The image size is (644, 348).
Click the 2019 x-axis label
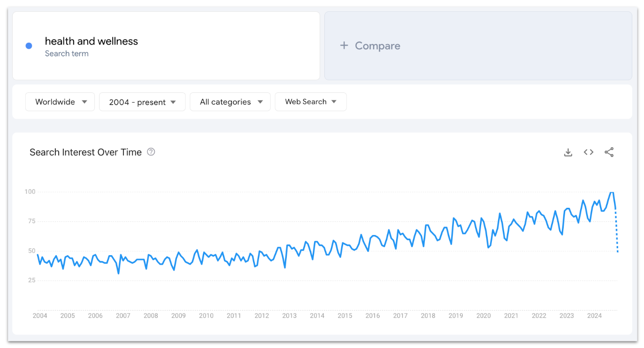pyautogui.click(x=456, y=316)
